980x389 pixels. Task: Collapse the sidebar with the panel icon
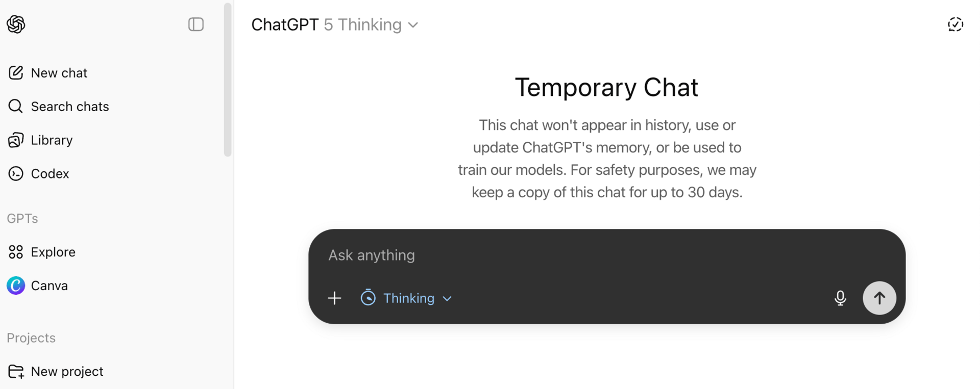tap(196, 24)
